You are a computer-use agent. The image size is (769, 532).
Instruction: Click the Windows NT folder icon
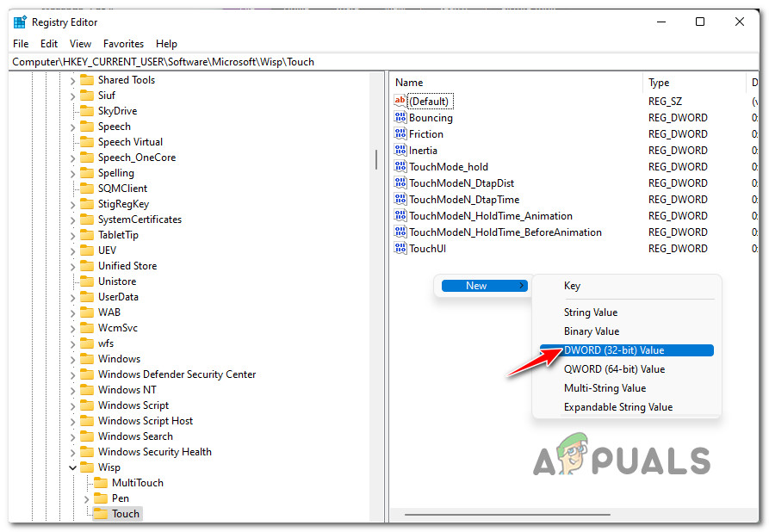point(87,390)
